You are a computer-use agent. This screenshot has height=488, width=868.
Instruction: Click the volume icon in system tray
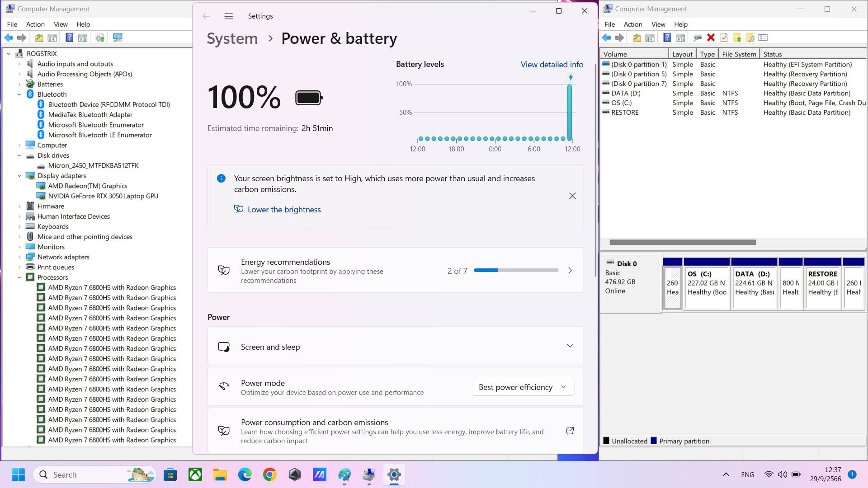[782, 475]
